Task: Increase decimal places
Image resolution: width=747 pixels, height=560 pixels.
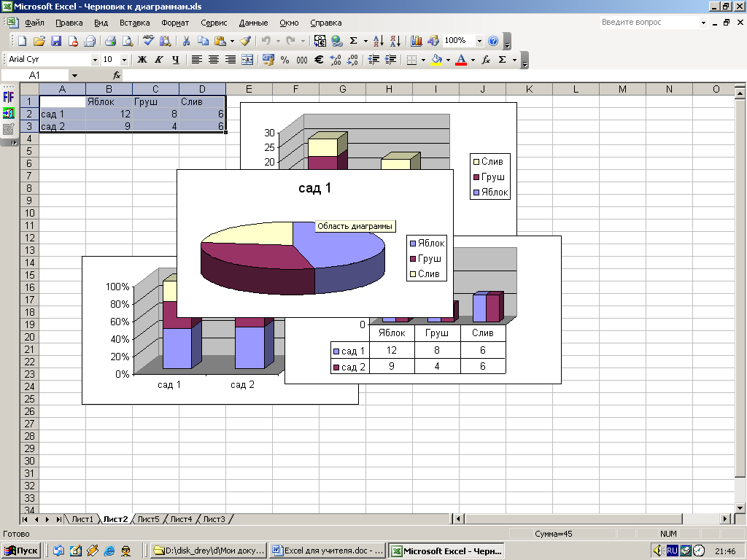Action: [x=336, y=60]
